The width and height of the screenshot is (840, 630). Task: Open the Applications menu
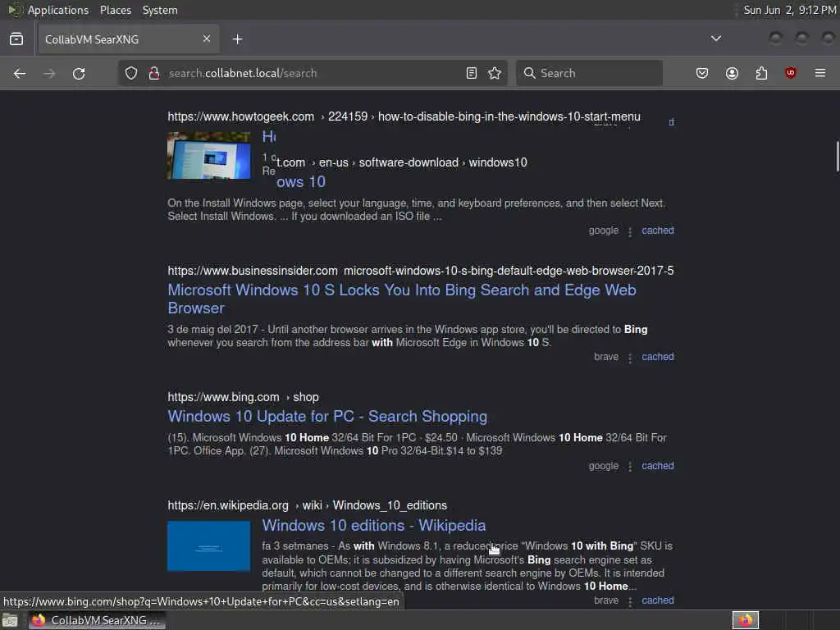pyautogui.click(x=58, y=10)
